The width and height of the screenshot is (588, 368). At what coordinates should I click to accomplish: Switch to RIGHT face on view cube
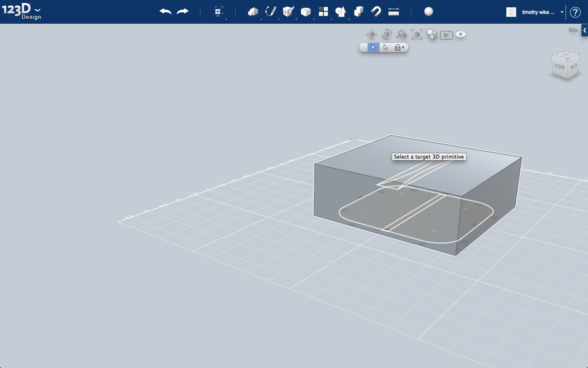click(559, 67)
